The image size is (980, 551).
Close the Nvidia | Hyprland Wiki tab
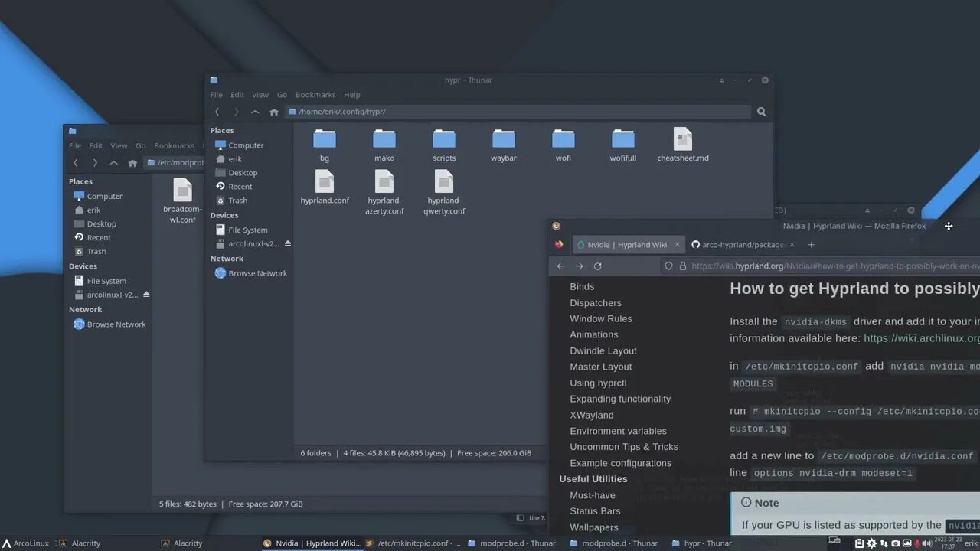(677, 245)
